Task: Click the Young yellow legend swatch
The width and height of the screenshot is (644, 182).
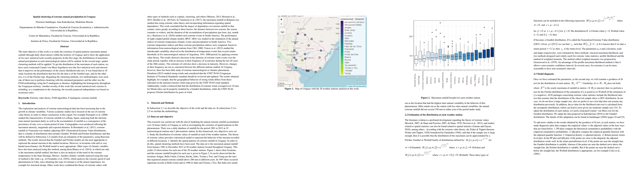Action: click(342, 73)
